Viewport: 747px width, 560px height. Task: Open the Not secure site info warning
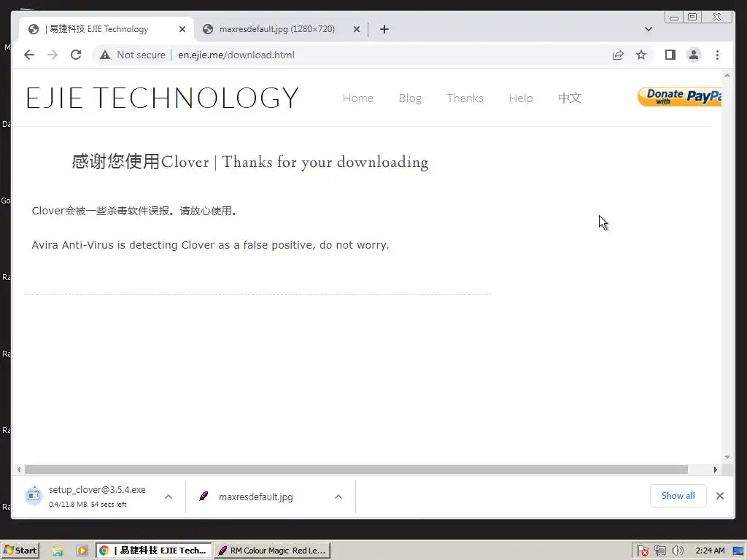133,55
